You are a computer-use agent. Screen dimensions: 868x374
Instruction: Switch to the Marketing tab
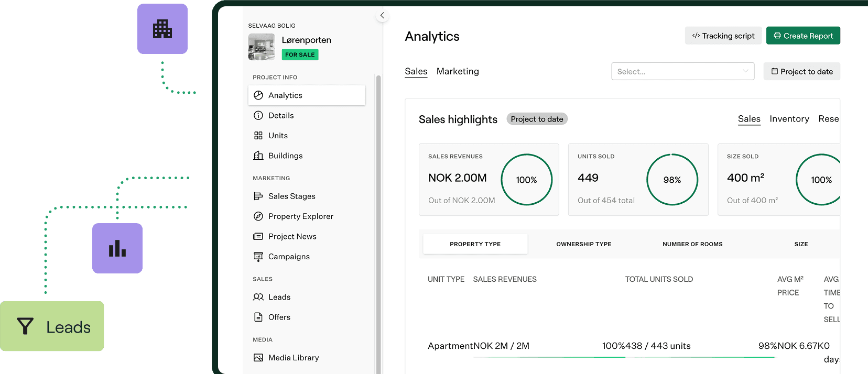458,71
